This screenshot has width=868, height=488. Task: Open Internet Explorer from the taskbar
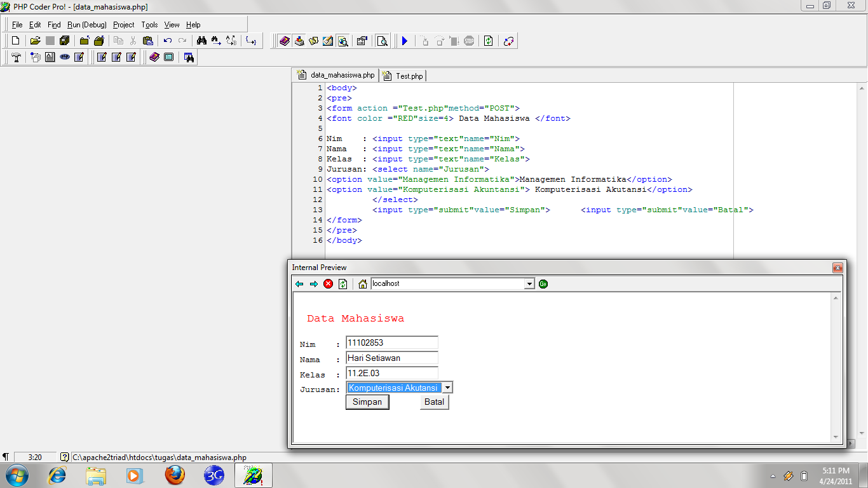[57, 475]
